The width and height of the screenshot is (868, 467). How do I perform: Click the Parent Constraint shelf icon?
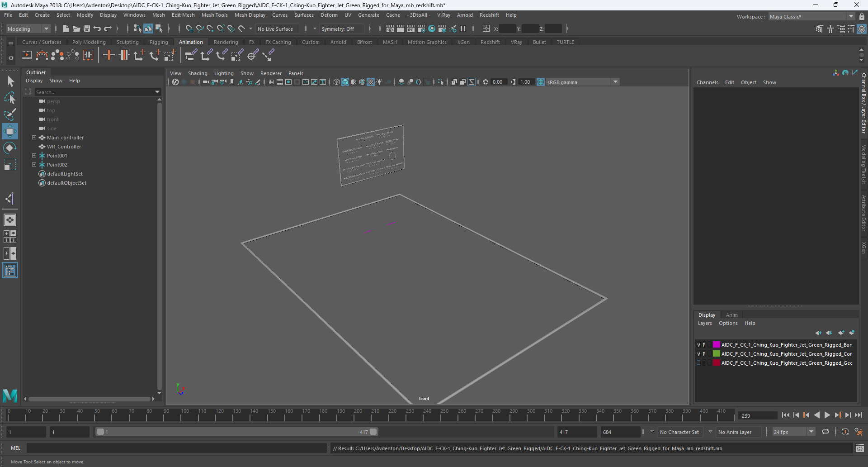click(x=191, y=55)
